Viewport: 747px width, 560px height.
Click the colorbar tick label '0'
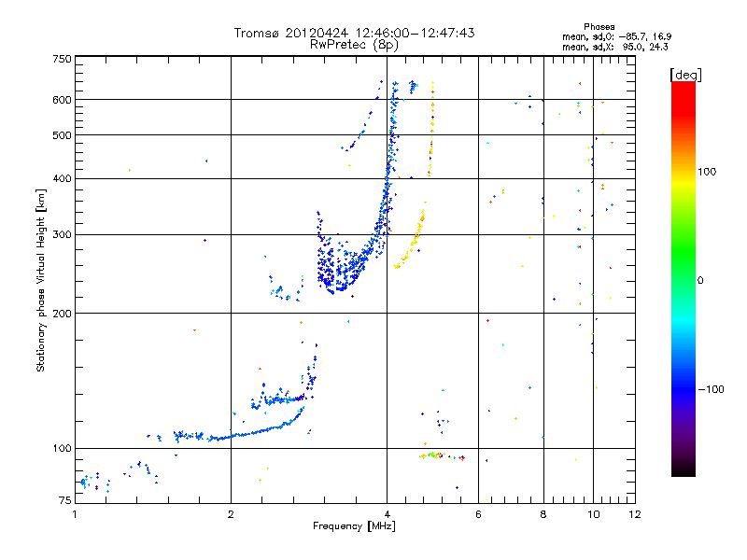699,281
